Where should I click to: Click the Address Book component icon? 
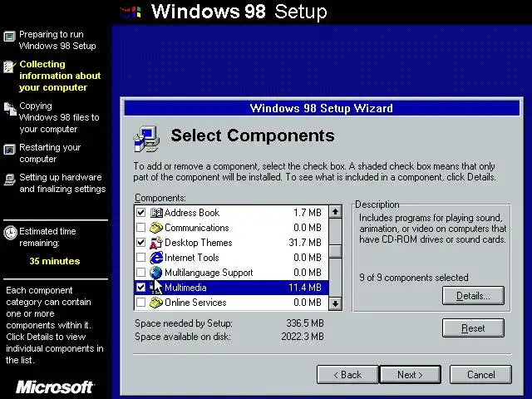click(156, 213)
